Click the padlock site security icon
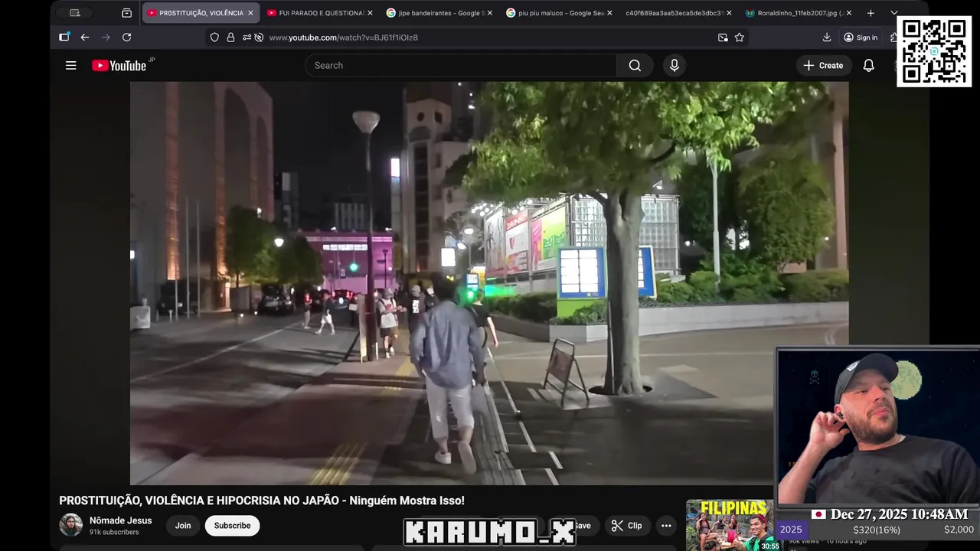 [230, 37]
